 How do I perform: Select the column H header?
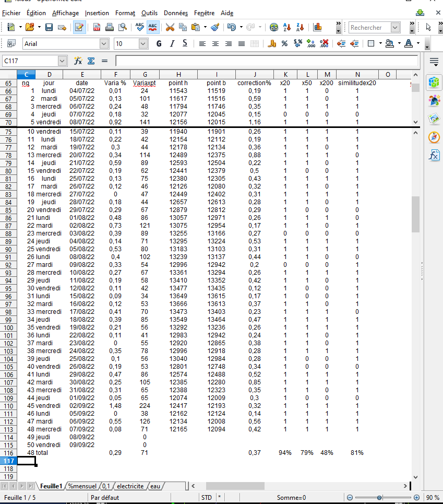click(178, 75)
